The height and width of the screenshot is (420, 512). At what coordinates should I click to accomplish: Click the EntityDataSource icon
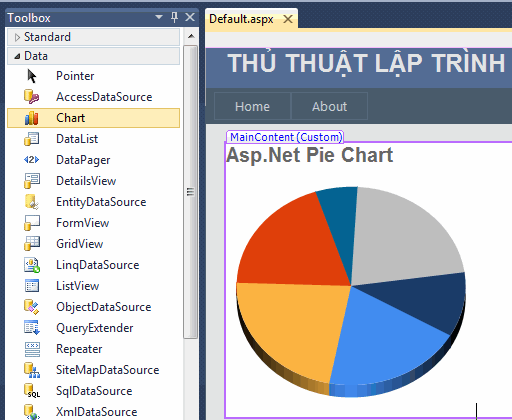coord(32,202)
